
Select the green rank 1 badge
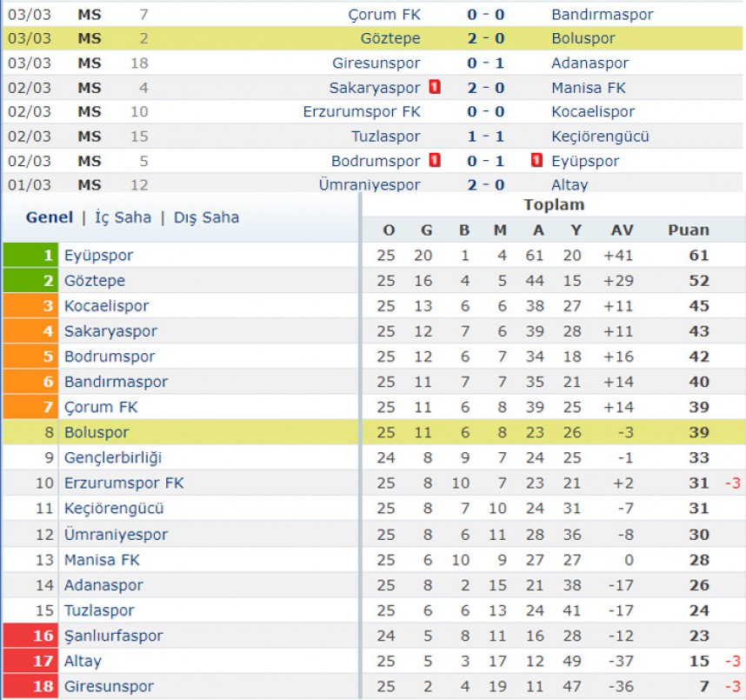coord(30,255)
